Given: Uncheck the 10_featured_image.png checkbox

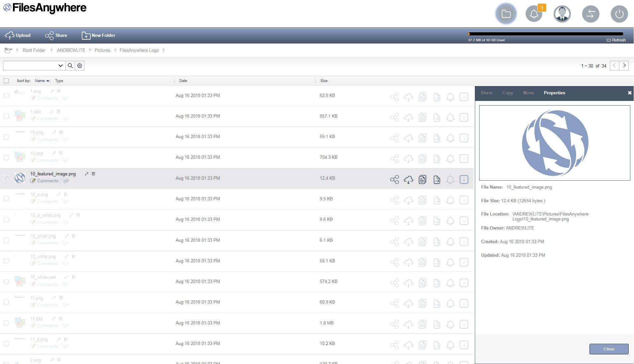Looking at the screenshot, I should tap(6, 178).
